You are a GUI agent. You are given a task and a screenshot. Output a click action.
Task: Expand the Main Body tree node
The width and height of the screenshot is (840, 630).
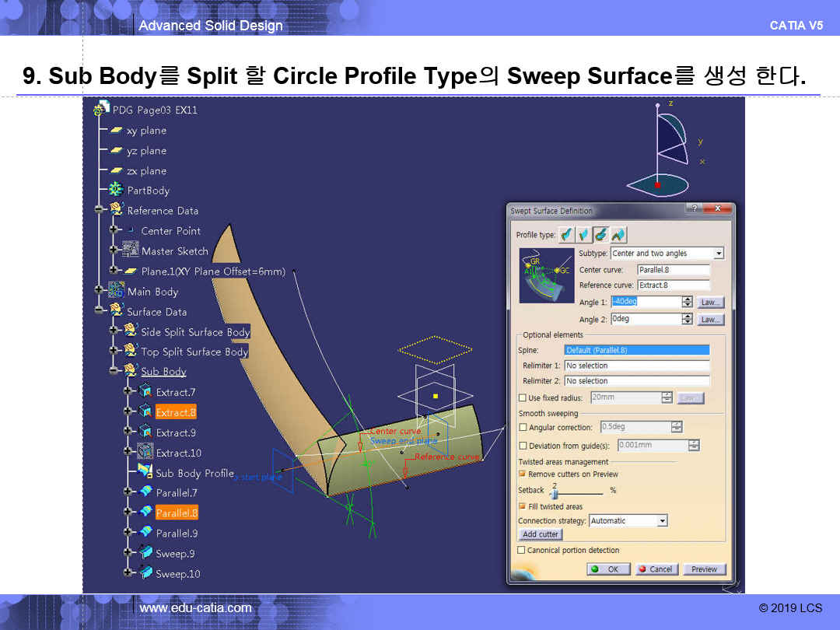tap(99, 291)
